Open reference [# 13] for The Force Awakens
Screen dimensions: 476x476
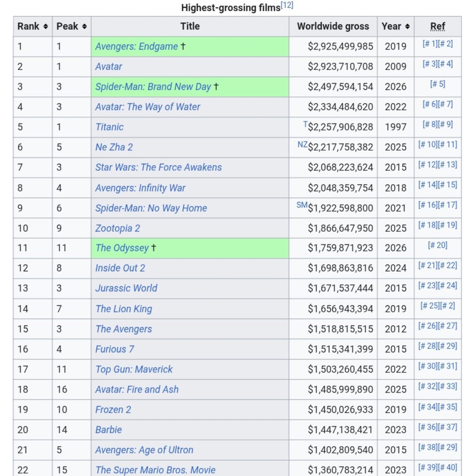click(x=447, y=165)
